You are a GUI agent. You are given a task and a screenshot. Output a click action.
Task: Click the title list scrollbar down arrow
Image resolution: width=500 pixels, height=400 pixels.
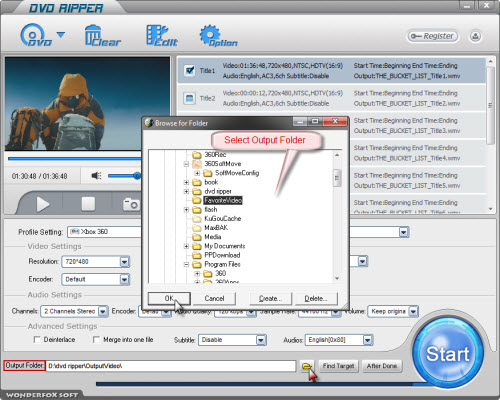490,209
